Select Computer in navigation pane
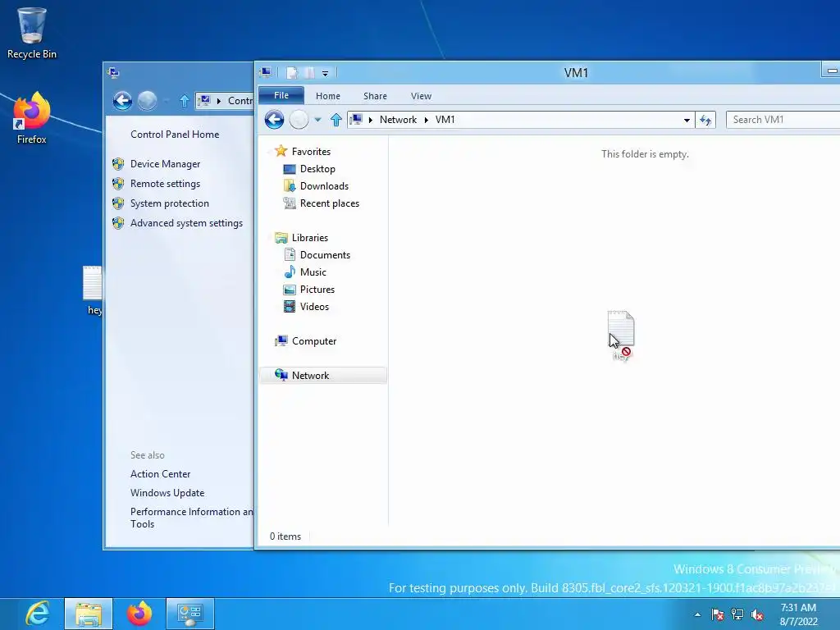 pyautogui.click(x=314, y=341)
